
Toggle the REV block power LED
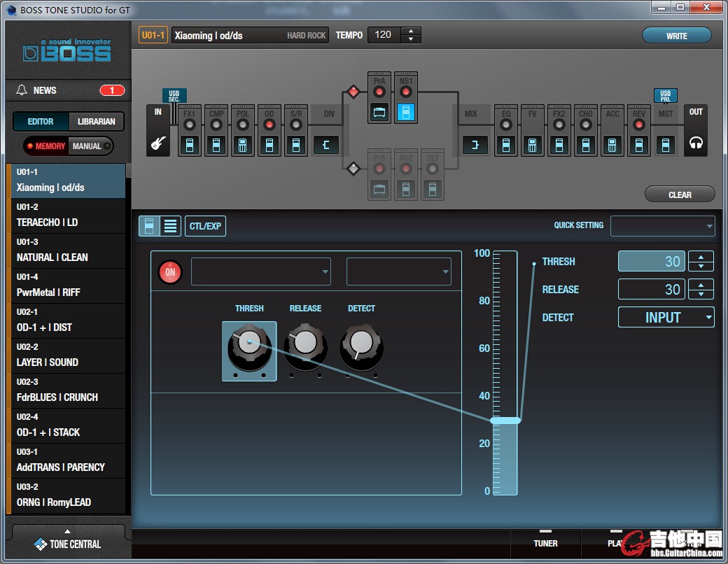click(639, 125)
